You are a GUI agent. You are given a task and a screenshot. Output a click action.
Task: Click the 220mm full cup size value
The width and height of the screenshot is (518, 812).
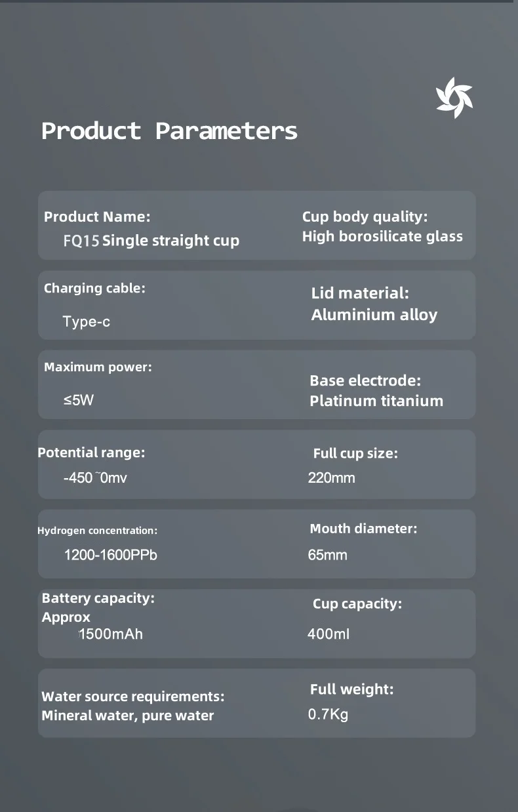(331, 478)
